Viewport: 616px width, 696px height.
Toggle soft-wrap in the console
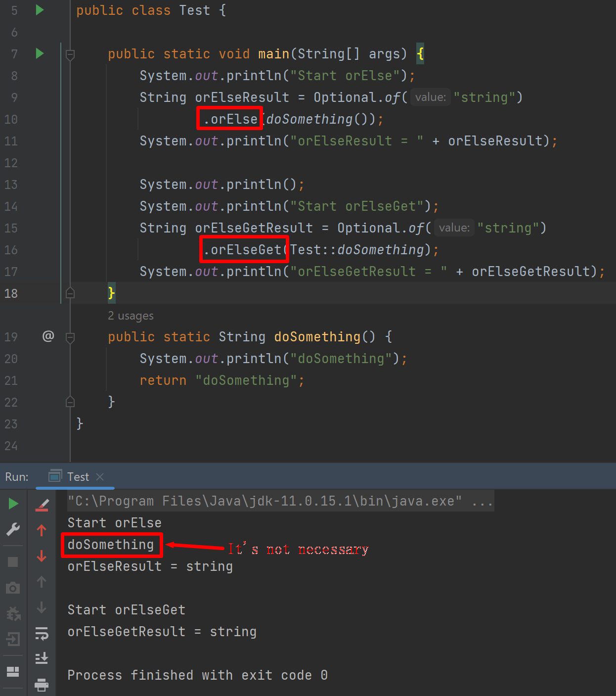click(x=42, y=633)
